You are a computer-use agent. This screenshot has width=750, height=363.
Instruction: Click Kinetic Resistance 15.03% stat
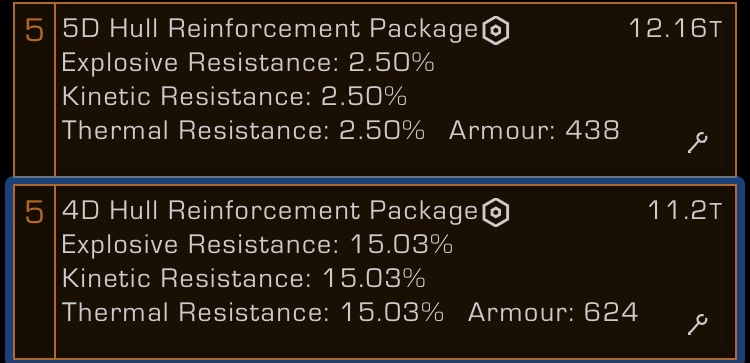tap(243, 278)
